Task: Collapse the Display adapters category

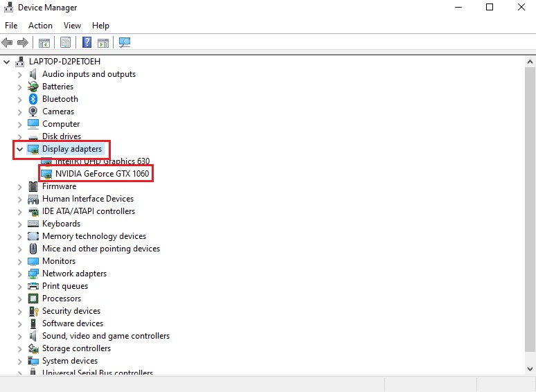Action: pyautogui.click(x=19, y=149)
